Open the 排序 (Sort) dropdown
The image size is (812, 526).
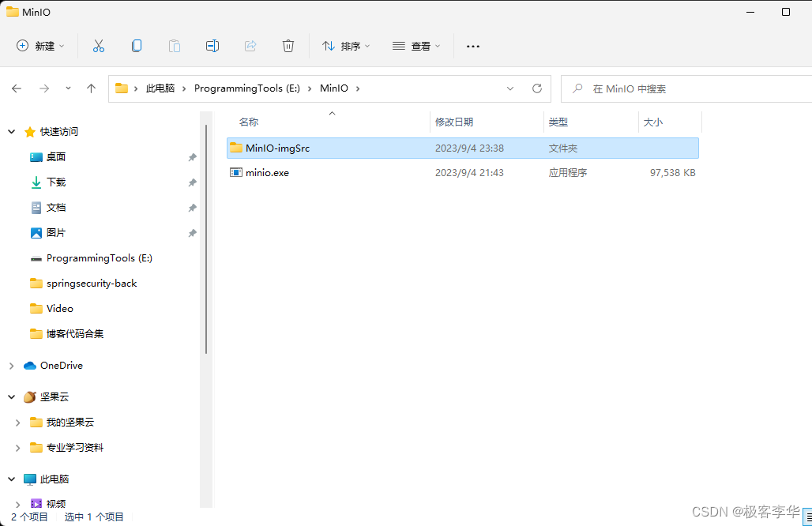click(346, 46)
